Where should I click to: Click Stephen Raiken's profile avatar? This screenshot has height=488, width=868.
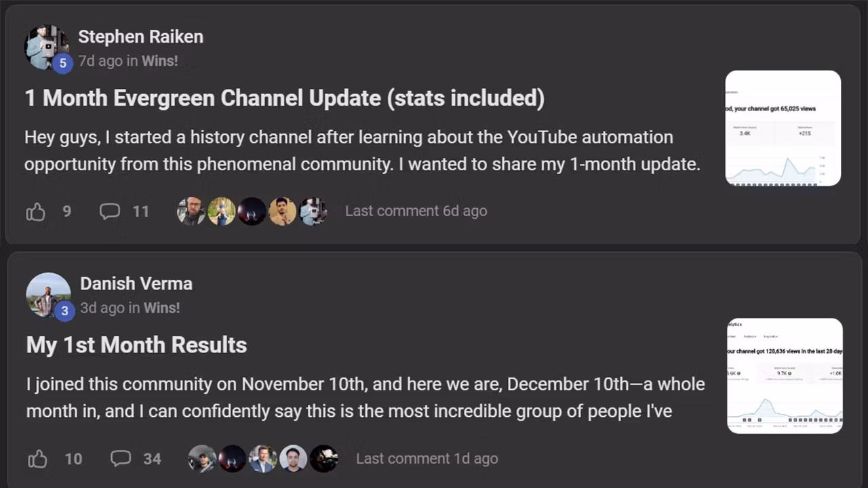click(44, 45)
